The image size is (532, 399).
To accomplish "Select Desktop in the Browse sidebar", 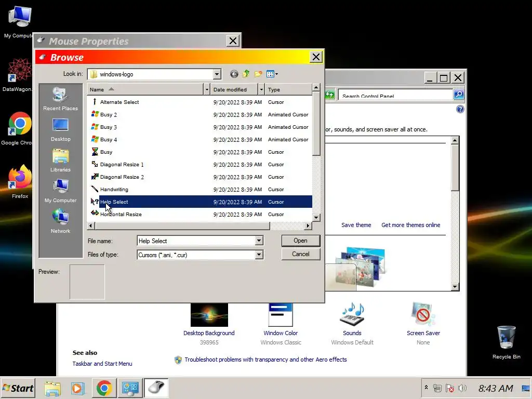I will [60, 129].
